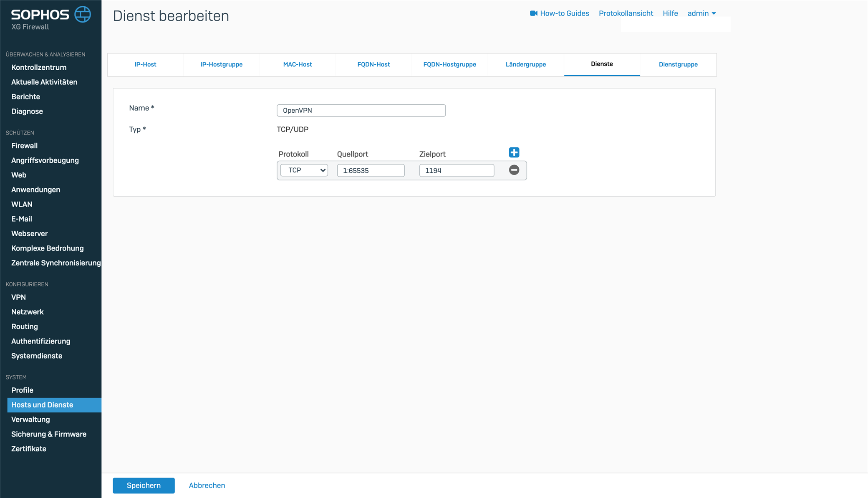Open the Protokoll TCP dropdown

pyautogui.click(x=304, y=170)
